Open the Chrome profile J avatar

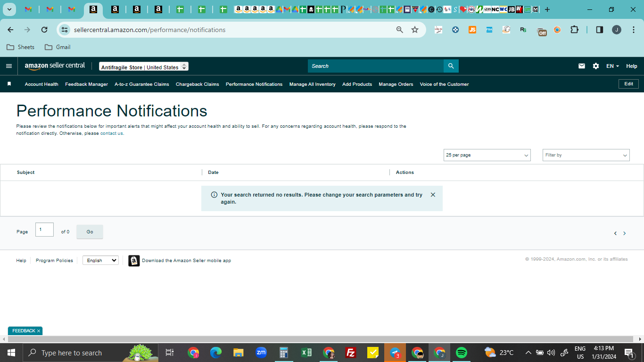point(617,30)
